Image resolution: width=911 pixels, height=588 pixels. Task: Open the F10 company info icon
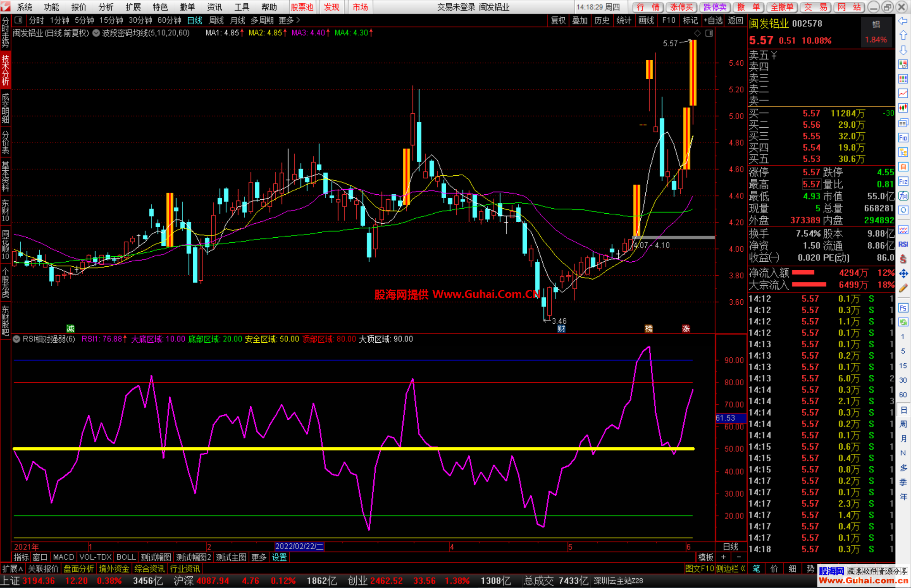[903, 138]
